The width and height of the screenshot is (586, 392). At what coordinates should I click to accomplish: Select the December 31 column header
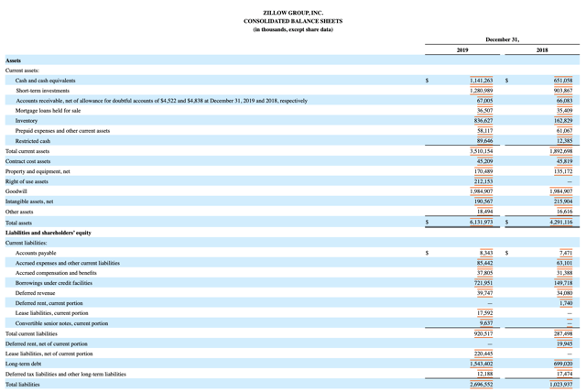(502, 39)
